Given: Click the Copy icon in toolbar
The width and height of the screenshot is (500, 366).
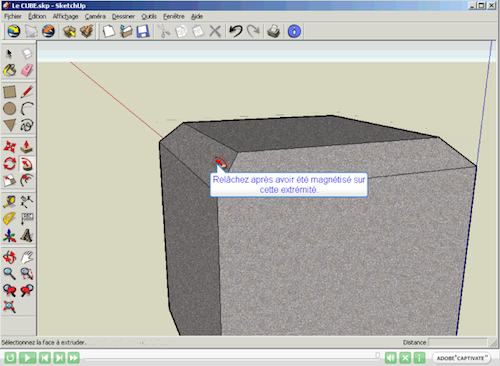Looking at the screenshot, I should point(181,31).
